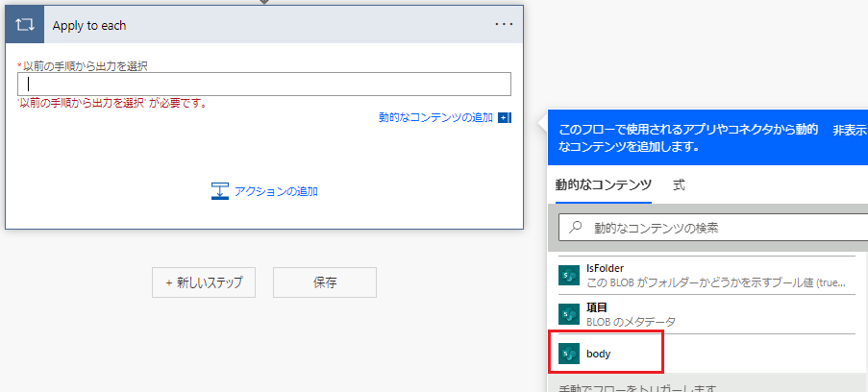Hide the dynamic content panel via 非表示
868x392 pixels.
click(849, 130)
